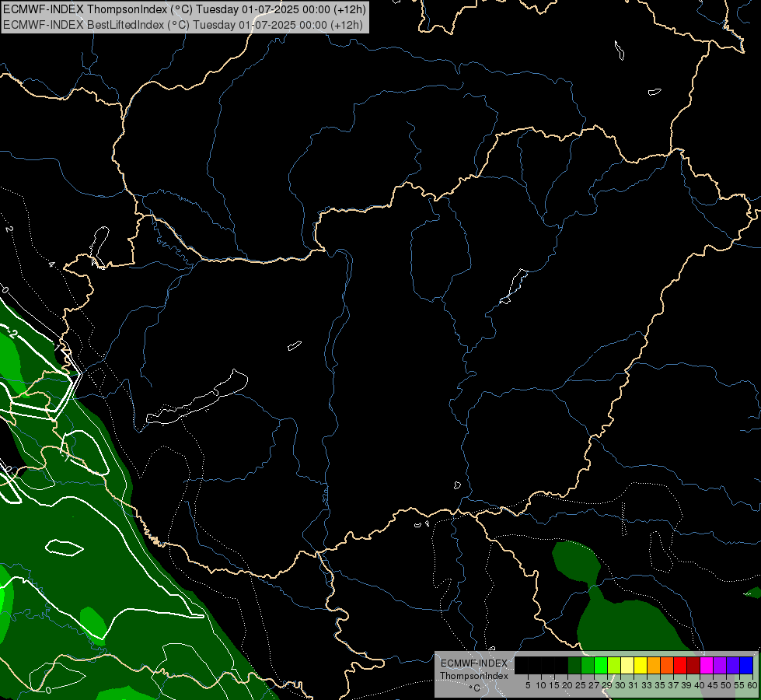Image resolution: width=761 pixels, height=700 pixels.
Task: Click the legend tick label 20
Action: point(567,685)
